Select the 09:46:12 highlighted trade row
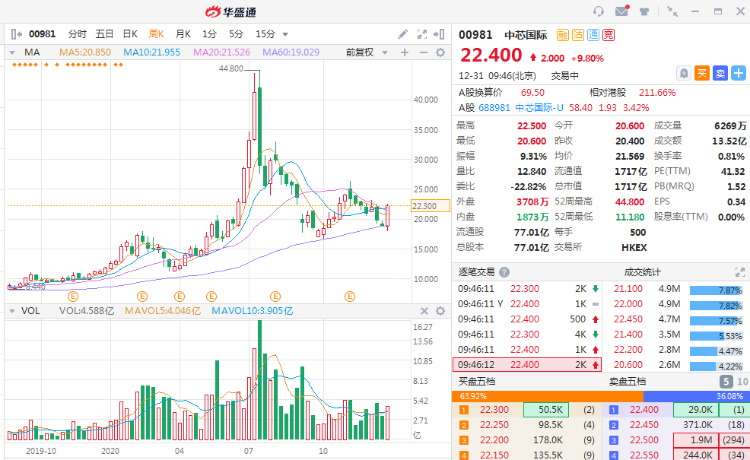Viewport: 750px width, 460px height. (x=527, y=365)
